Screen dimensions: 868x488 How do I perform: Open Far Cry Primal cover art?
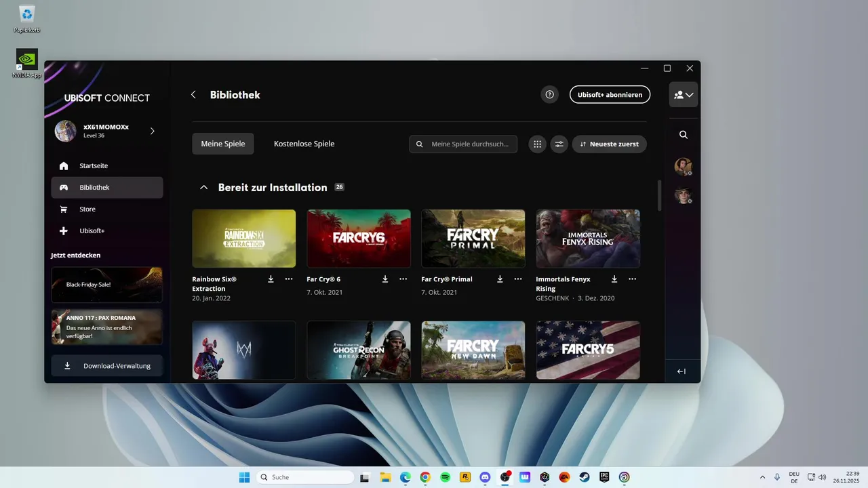[x=473, y=239]
